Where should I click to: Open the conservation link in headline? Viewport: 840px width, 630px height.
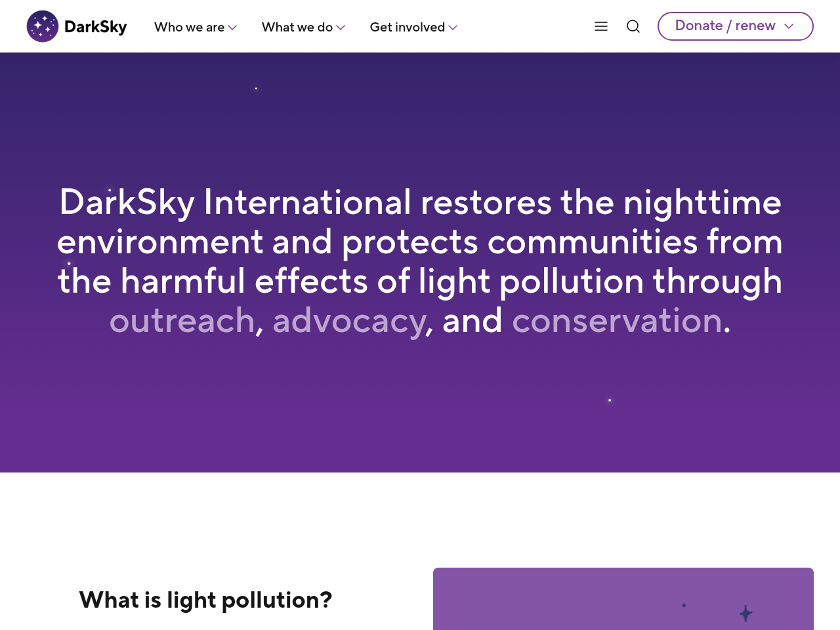point(617,321)
